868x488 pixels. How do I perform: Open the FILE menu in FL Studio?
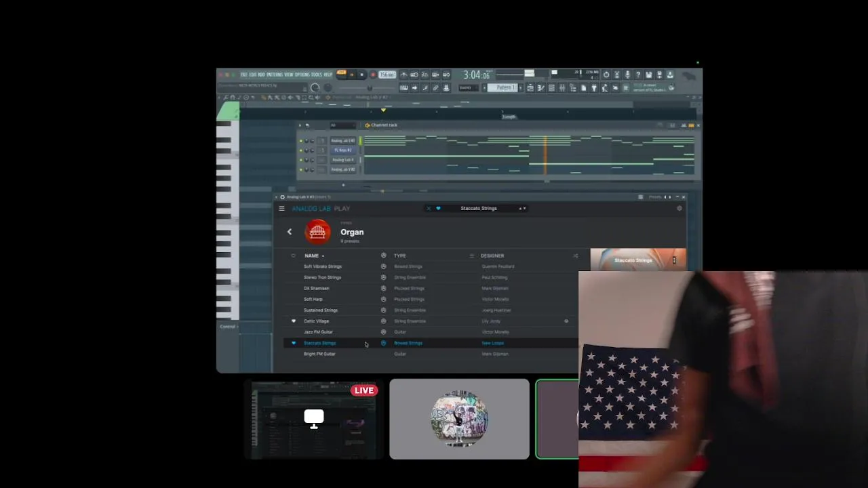point(244,75)
